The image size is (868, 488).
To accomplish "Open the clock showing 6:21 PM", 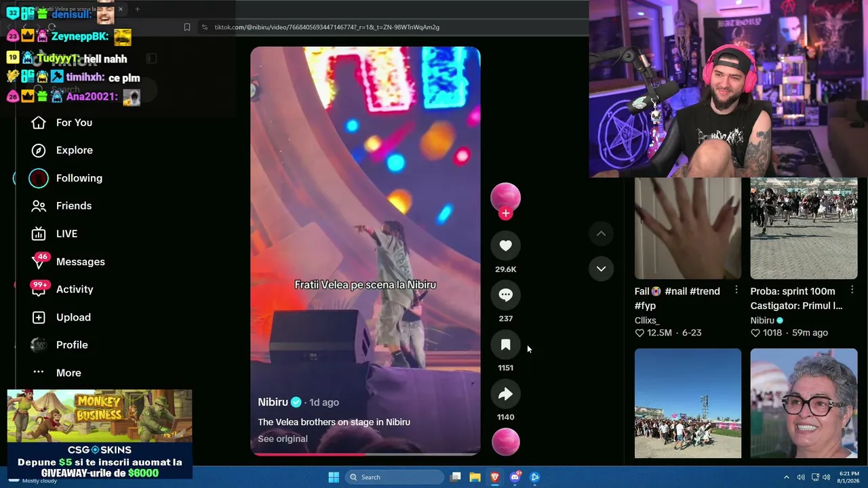I will (849, 477).
